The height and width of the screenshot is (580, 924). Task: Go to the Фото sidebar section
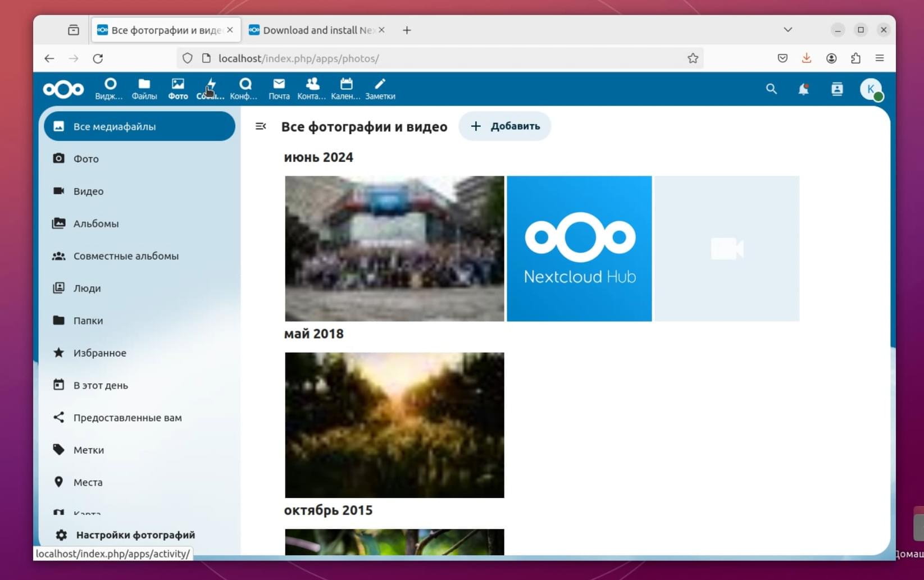tap(139, 159)
